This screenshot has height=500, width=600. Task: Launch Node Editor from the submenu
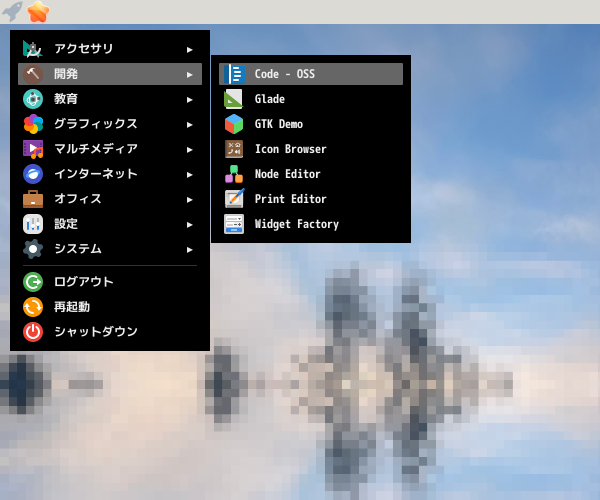pyautogui.click(x=311, y=174)
